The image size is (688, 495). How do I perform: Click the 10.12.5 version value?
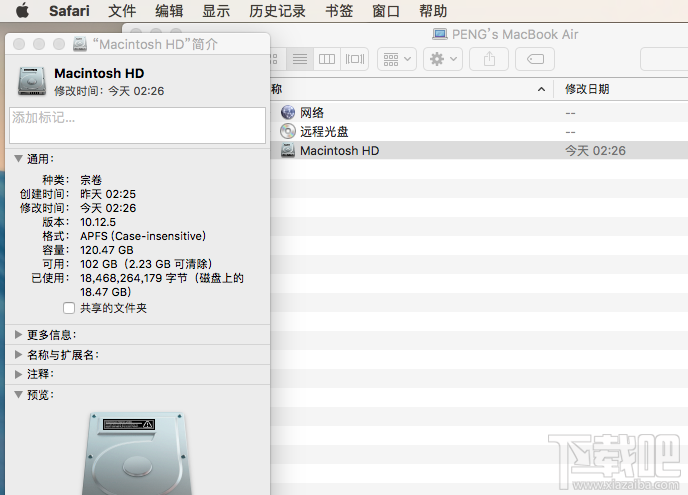tap(98, 222)
